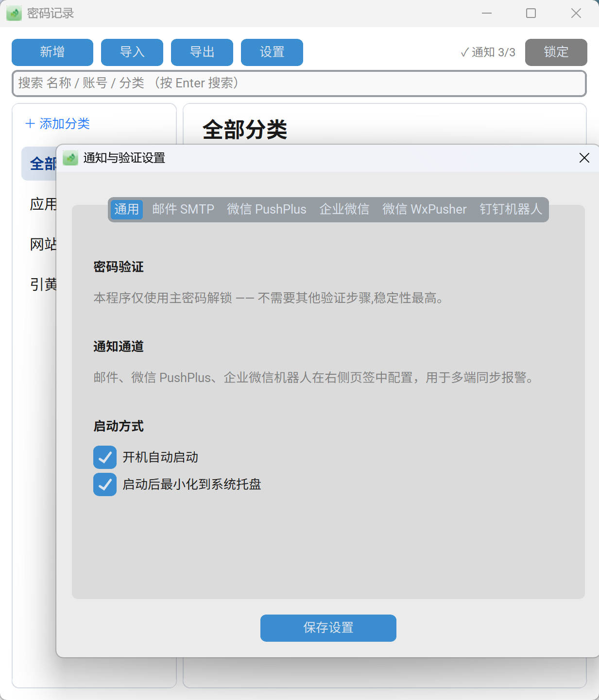Open the 导入 import button
Viewport: 599px width, 700px height.
pyautogui.click(x=132, y=52)
